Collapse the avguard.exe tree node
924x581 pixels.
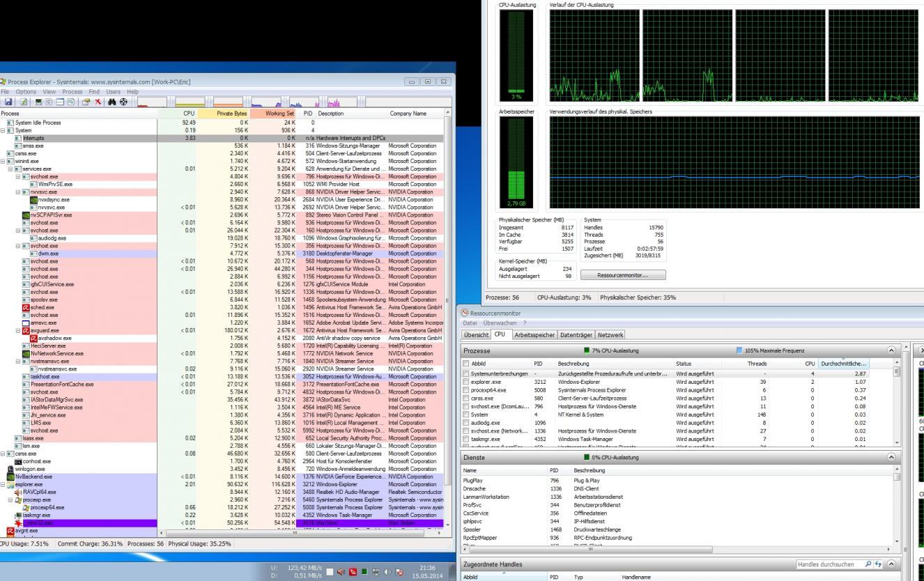[18, 331]
